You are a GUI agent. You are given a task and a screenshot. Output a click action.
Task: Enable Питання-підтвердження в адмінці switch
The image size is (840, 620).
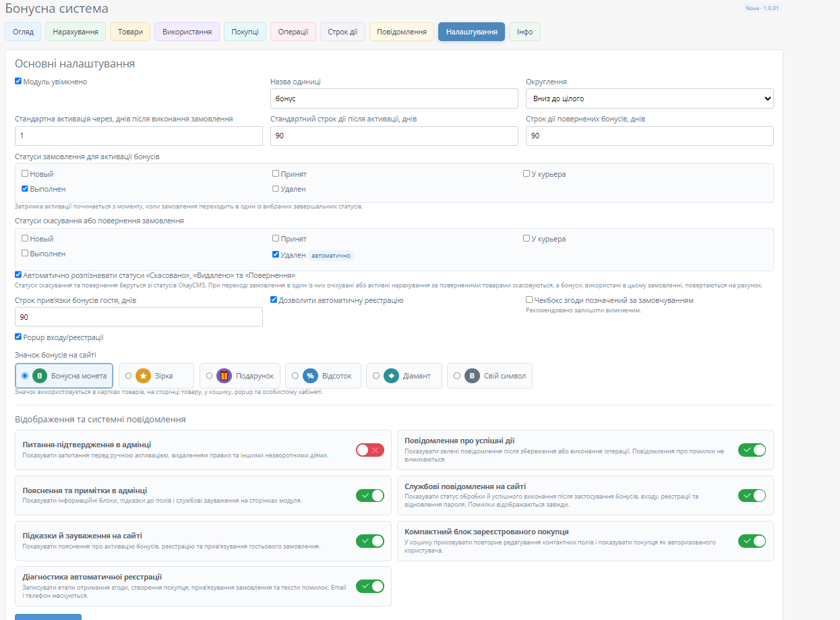point(370,450)
